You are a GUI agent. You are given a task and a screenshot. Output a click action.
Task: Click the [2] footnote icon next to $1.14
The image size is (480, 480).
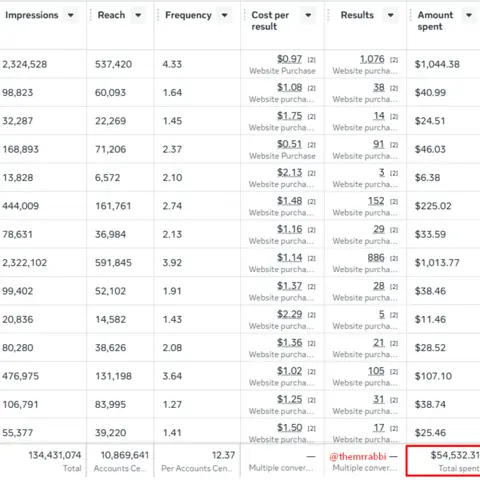(x=311, y=258)
